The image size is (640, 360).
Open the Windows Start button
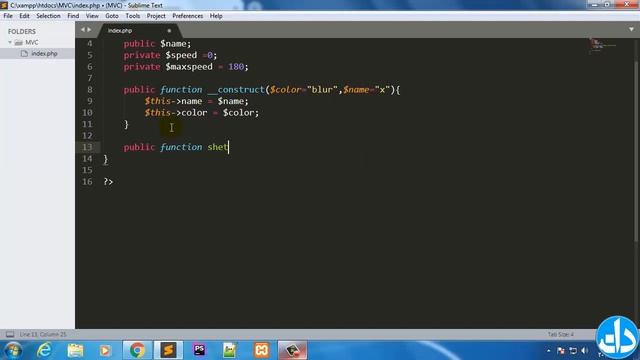click(13, 350)
